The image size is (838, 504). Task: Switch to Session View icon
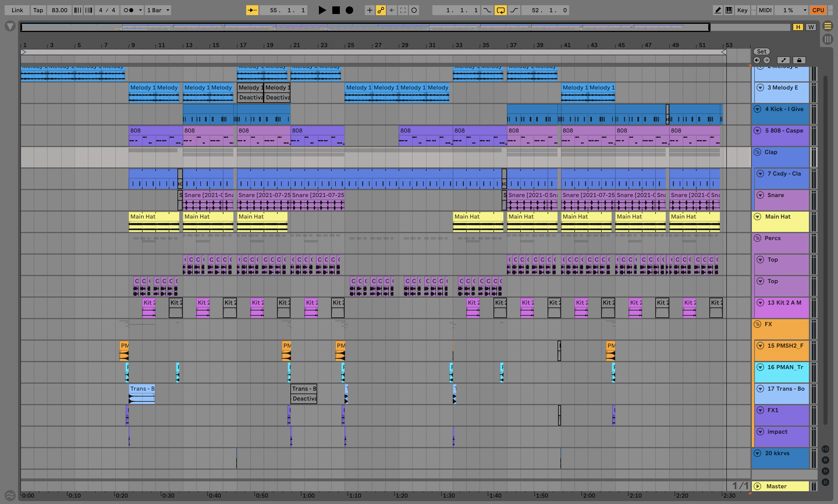pos(828,40)
